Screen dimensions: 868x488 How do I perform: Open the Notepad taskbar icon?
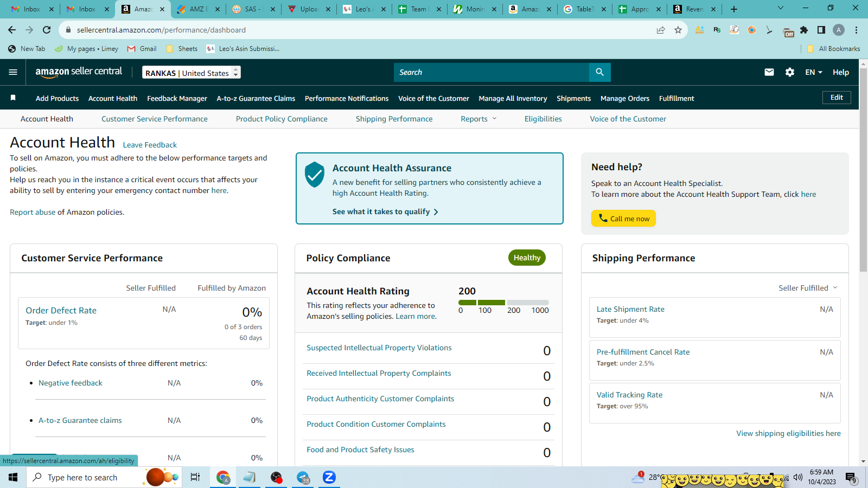(250, 477)
